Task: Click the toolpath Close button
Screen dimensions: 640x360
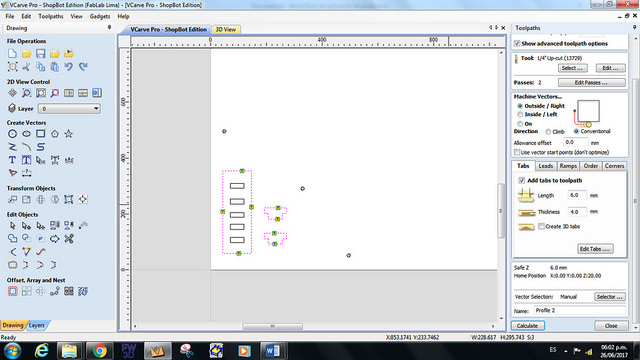Action: click(x=611, y=326)
